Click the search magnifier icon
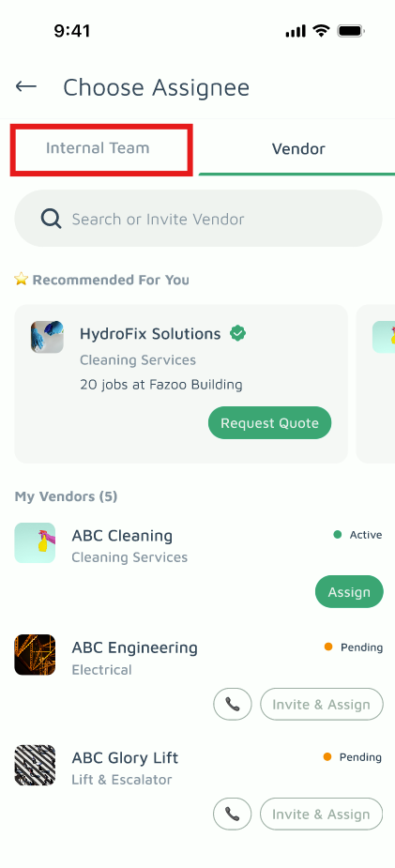This screenshot has height=868, width=395. (x=51, y=220)
